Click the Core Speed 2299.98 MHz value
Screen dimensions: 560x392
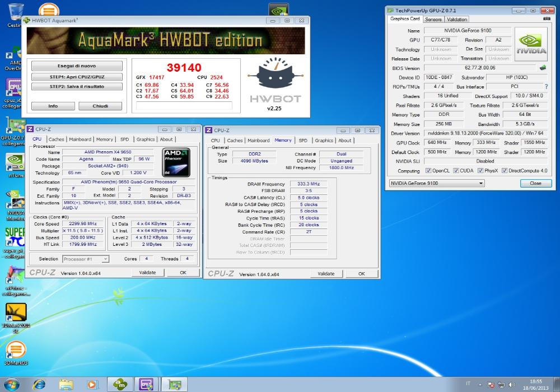pos(83,224)
